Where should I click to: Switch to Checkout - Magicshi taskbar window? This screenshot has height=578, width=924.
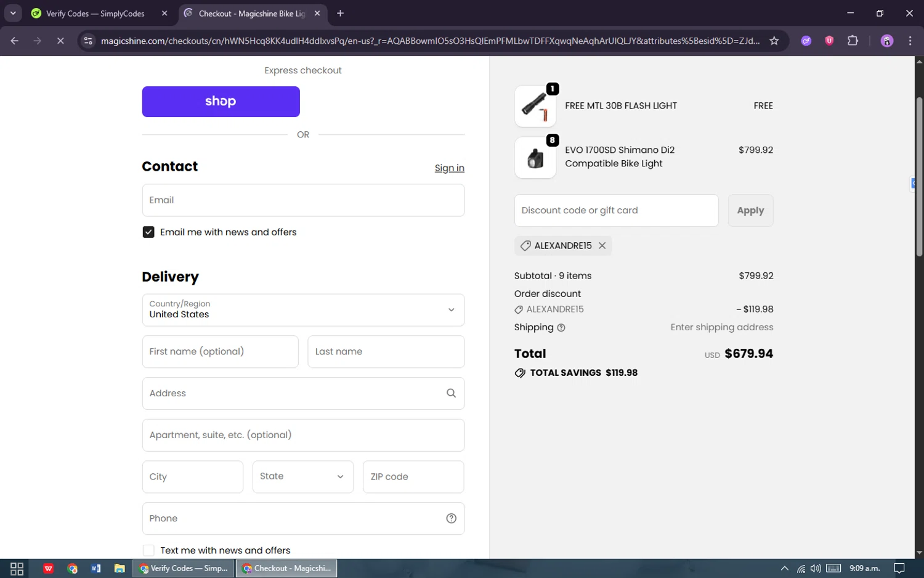pyautogui.click(x=286, y=568)
